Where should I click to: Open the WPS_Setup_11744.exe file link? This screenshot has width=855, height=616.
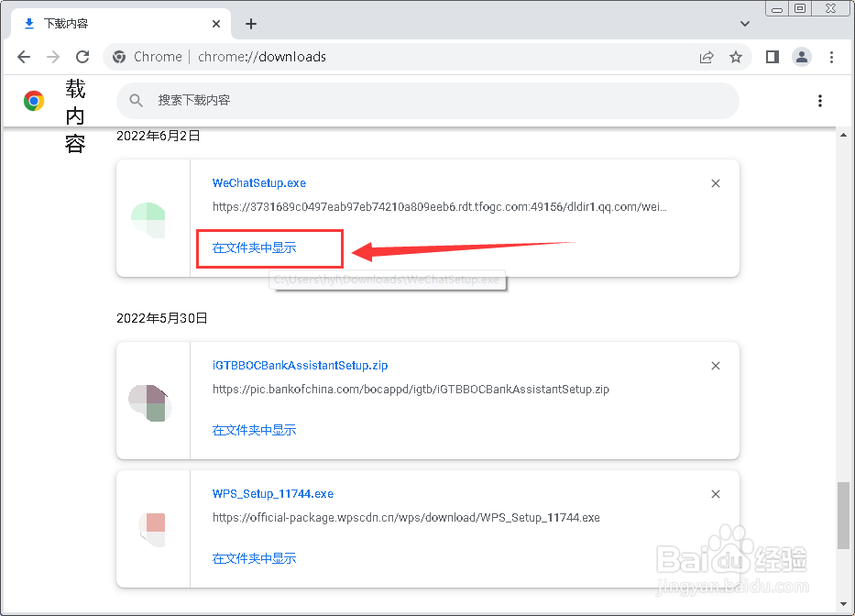[273, 494]
